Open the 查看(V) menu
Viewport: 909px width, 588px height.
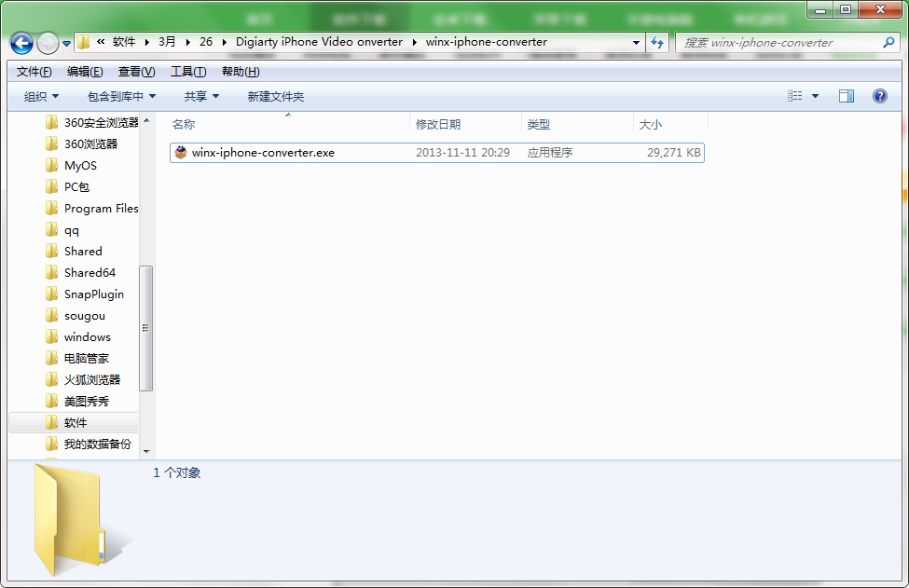137,72
